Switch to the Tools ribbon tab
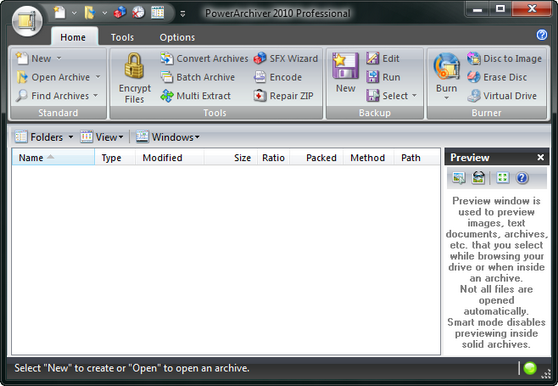Image resolution: width=558 pixels, height=386 pixels. (122, 37)
